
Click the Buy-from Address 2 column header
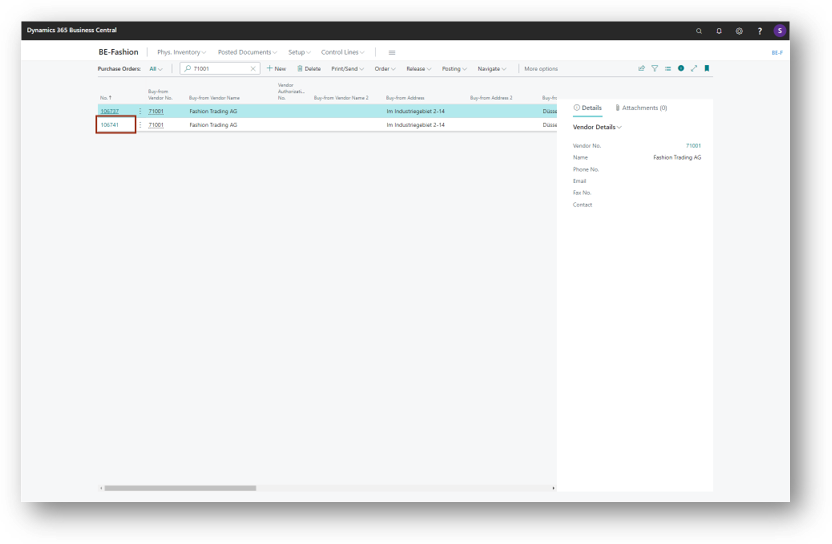491,98
